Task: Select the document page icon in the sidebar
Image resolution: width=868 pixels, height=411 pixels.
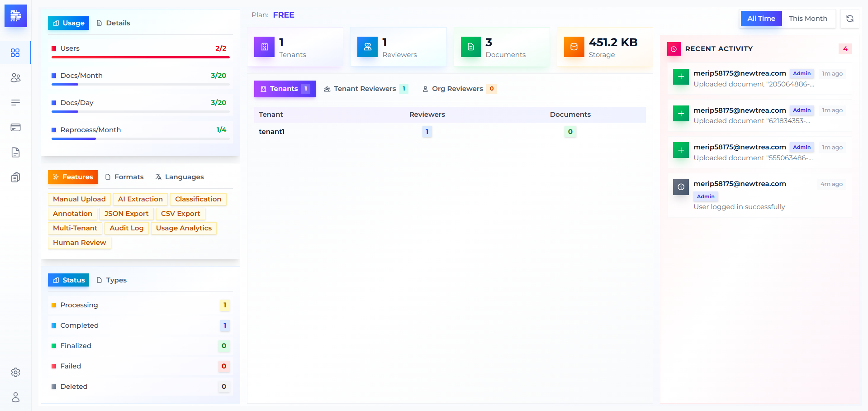Action: click(16, 152)
